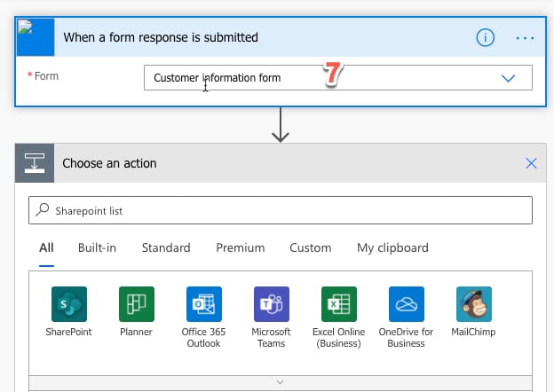This screenshot has width=554, height=392.
Task: Select the MailChimp connector icon
Action: (x=474, y=304)
